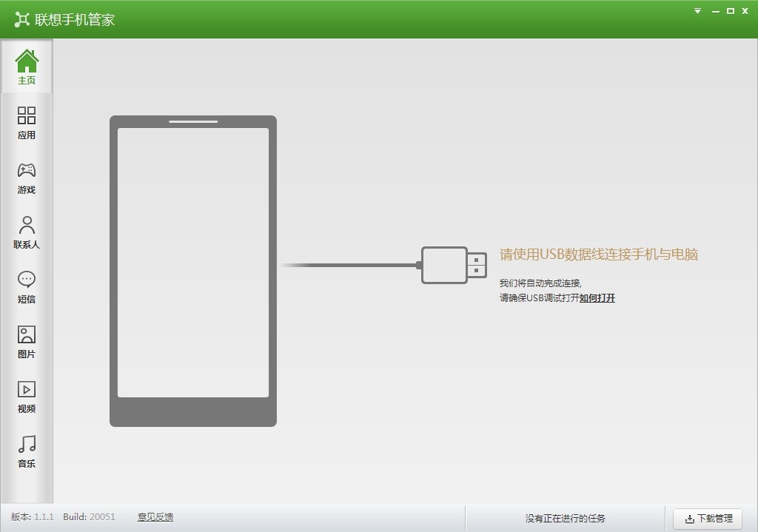Screen dimensions: 758x532
Task: Open the 主页 home icon
Action: 27,61
